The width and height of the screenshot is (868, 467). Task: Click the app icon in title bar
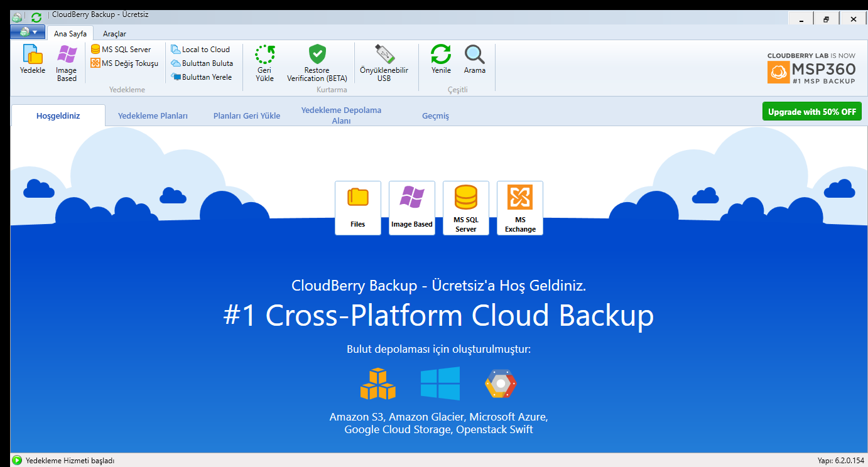click(17, 18)
